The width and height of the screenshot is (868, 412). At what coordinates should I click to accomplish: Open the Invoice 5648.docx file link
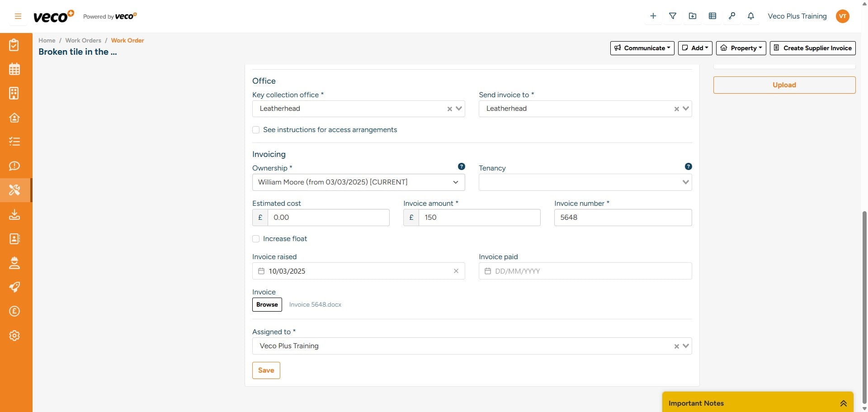[x=315, y=304]
